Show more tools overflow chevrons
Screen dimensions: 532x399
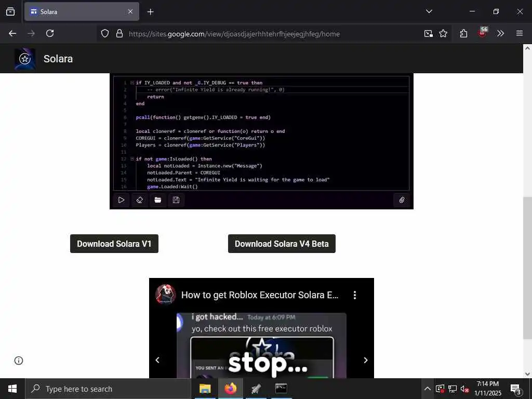click(x=500, y=33)
